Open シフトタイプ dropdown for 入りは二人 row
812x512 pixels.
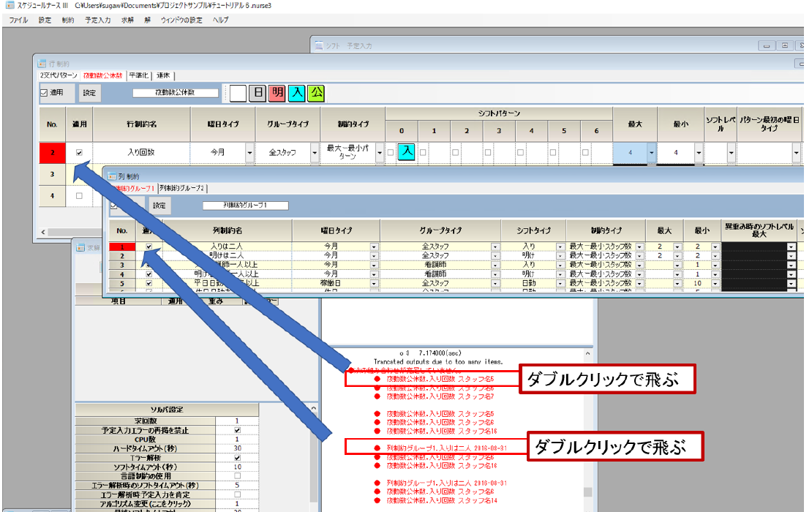560,247
